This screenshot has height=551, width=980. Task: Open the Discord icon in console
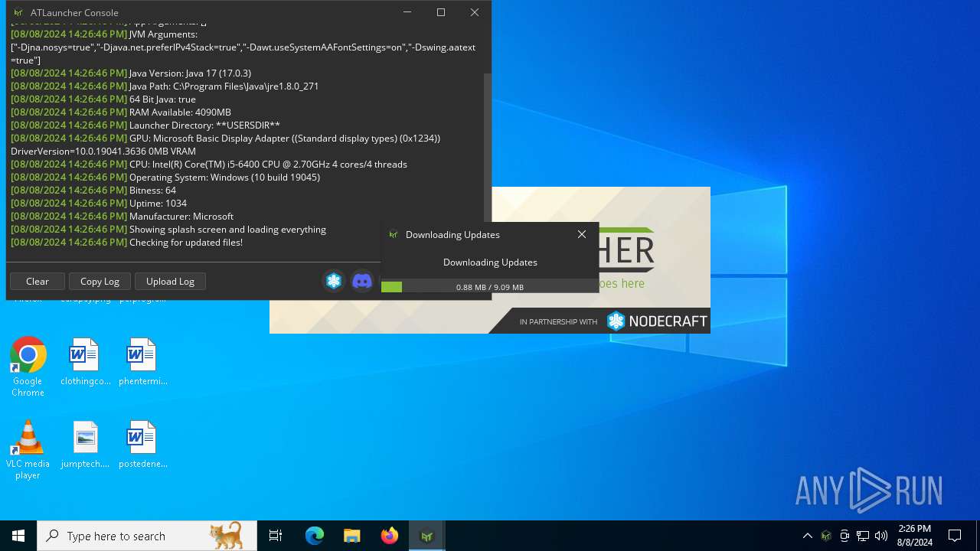[x=362, y=281]
